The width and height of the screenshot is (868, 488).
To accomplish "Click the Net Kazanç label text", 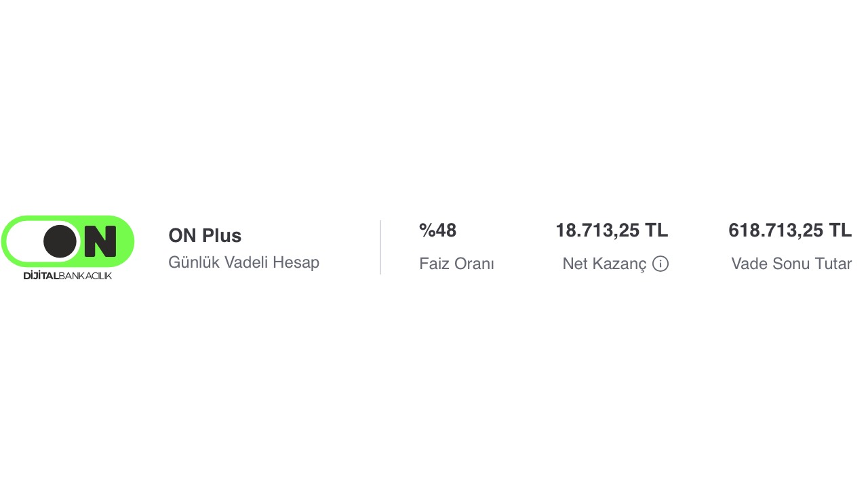I will (x=604, y=264).
